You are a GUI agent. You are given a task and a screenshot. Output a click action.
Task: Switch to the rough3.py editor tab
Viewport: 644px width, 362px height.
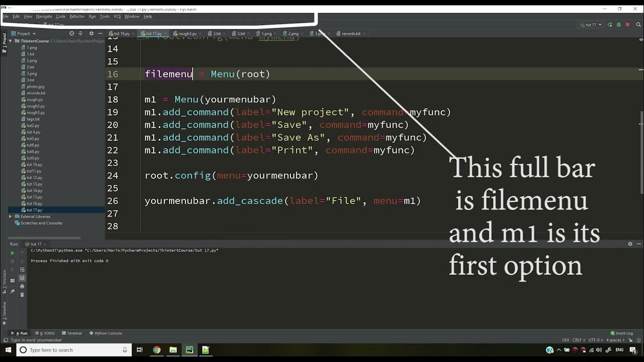click(187, 34)
